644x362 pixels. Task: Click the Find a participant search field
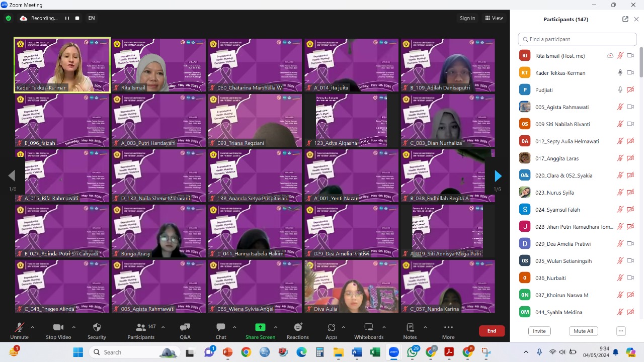coord(577,39)
